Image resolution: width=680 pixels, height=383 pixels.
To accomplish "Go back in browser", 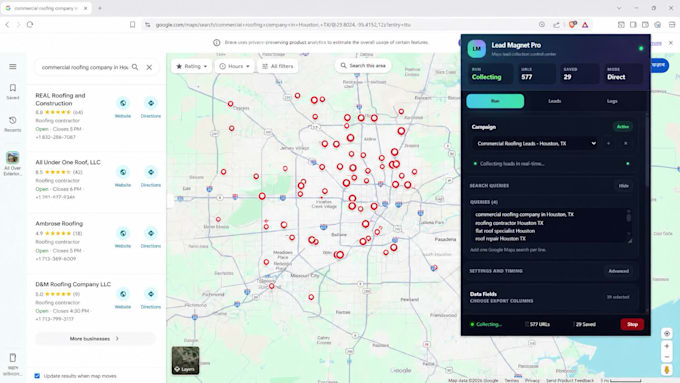I will click(7, 25).
